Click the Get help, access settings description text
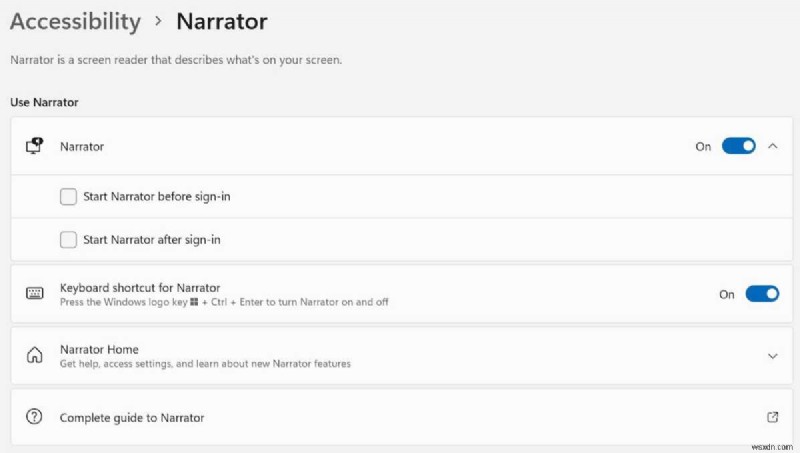 point(205,364)
